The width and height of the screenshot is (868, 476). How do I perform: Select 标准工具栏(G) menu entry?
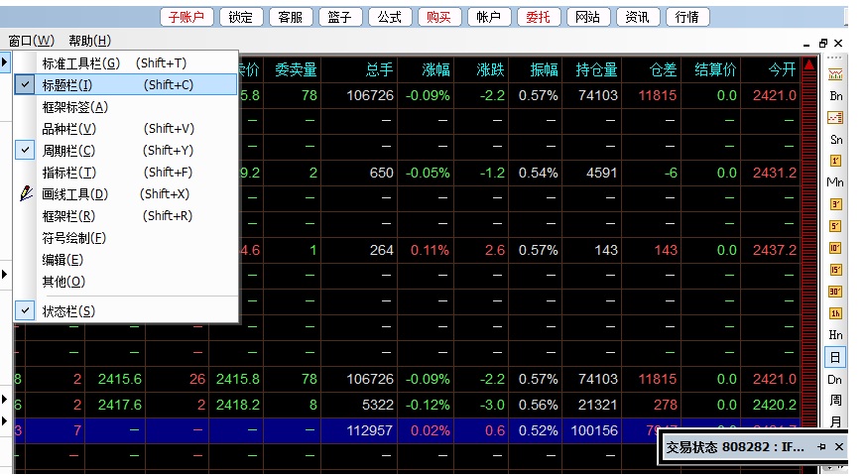pyautogui.click(x=79, y=63)
